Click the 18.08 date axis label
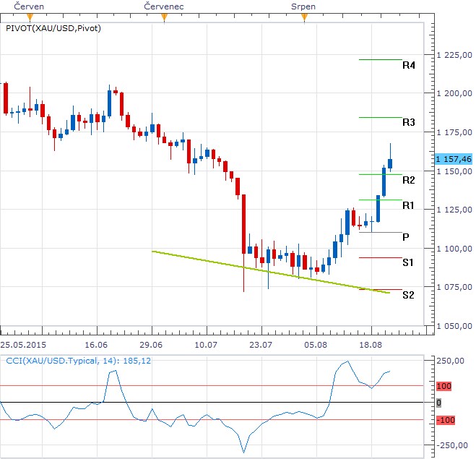The image size is (476, 459). (x=371, y=345)
